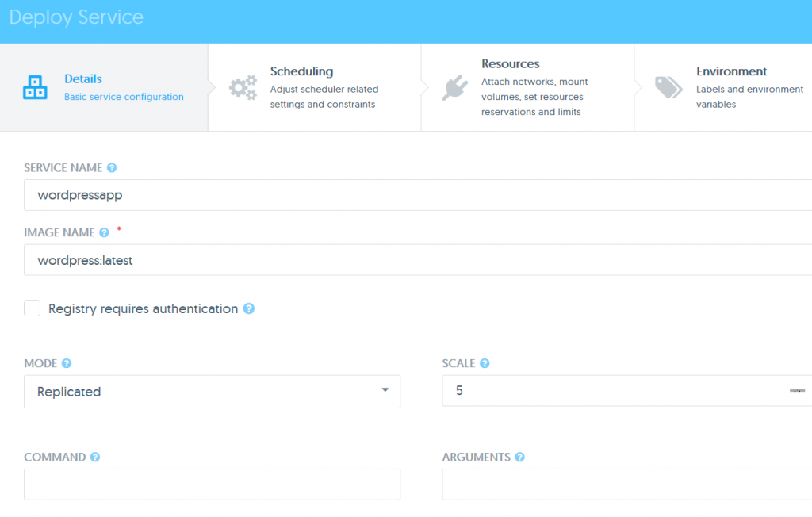Screen dimensions: 812x517
Task: Click the Environment tags icon
Action: pyautogui.click(x=668, y=87)
